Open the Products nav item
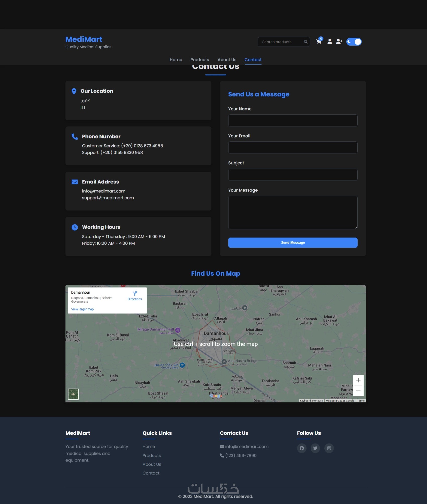This screenshot has height=504, width=427. click(200, 60)
